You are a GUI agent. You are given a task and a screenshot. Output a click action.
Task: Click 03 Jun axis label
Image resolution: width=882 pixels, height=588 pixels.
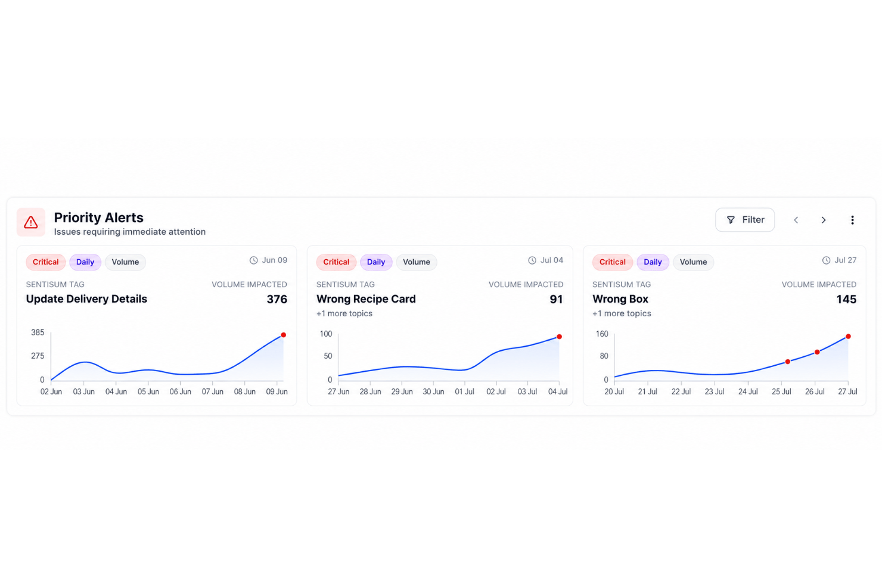[x=84, y=391]
